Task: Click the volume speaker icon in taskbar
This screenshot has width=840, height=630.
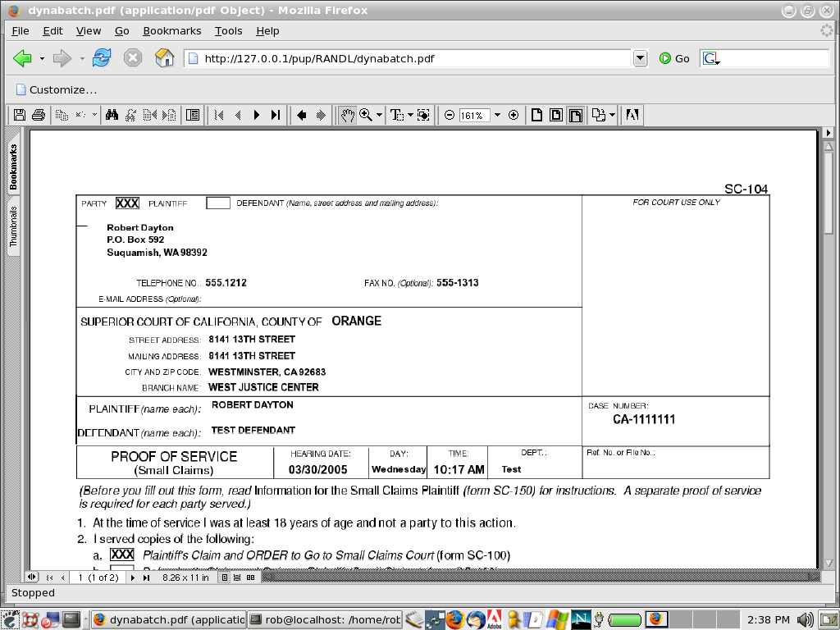Action: coord(805,619)
